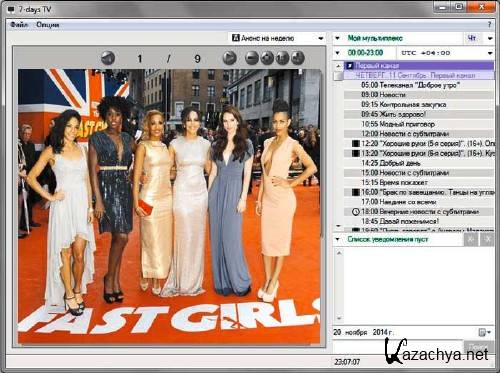Click the 20 ноября 2014 г. date field
Image resolution: width=500 pixels, height=373 pixels.
[364, 332]
